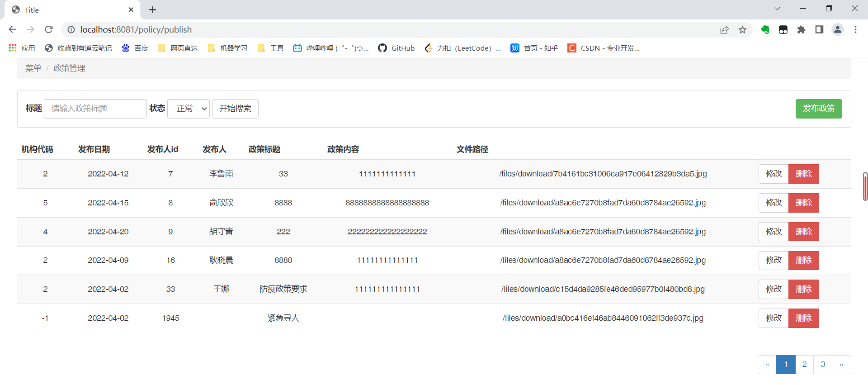Viewport: 868px width, 385px height.
Task: Click the browser back arrow
Action: (12, 29)
